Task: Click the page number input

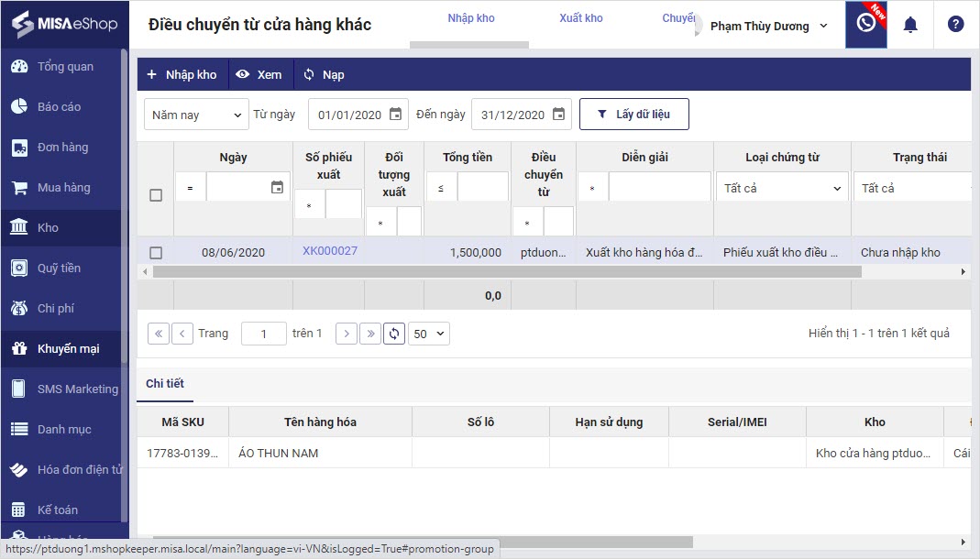Action: pos(264,334)
